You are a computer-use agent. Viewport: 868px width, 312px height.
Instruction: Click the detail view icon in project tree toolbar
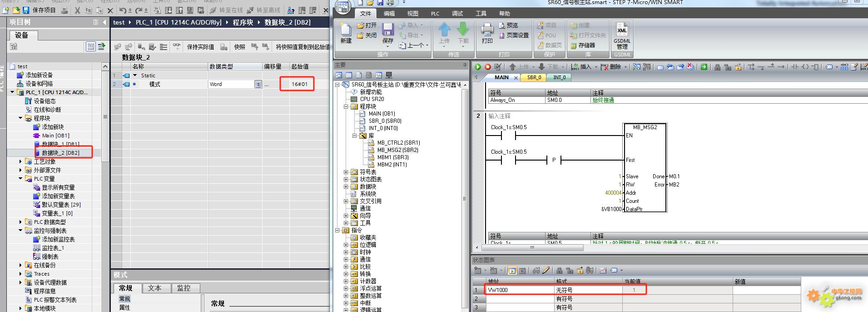pos(91,46)
